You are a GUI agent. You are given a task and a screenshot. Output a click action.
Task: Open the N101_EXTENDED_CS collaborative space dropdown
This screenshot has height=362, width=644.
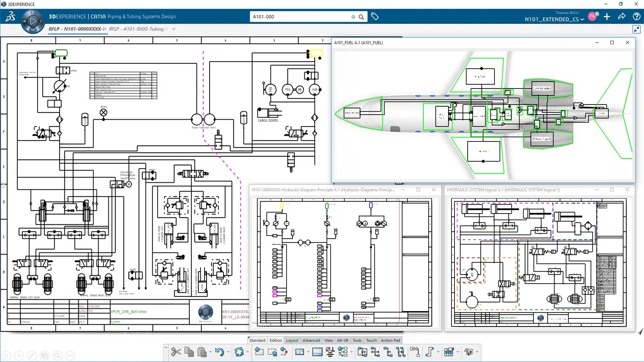(x=583, y=19)
